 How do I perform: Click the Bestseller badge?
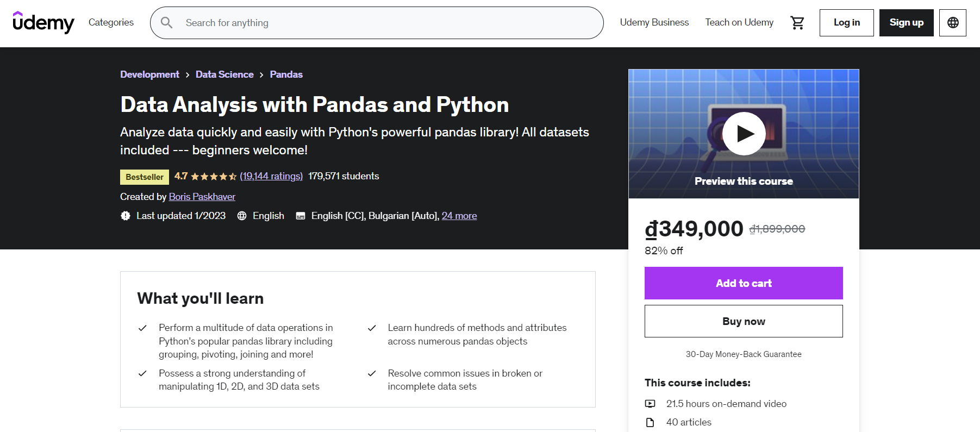(x=145, y=177)
